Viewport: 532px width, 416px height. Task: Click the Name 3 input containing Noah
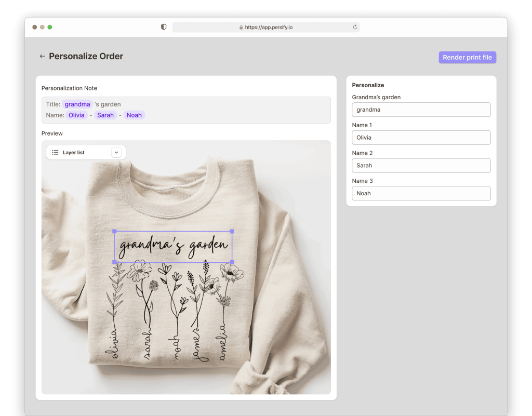coord(421,193)
